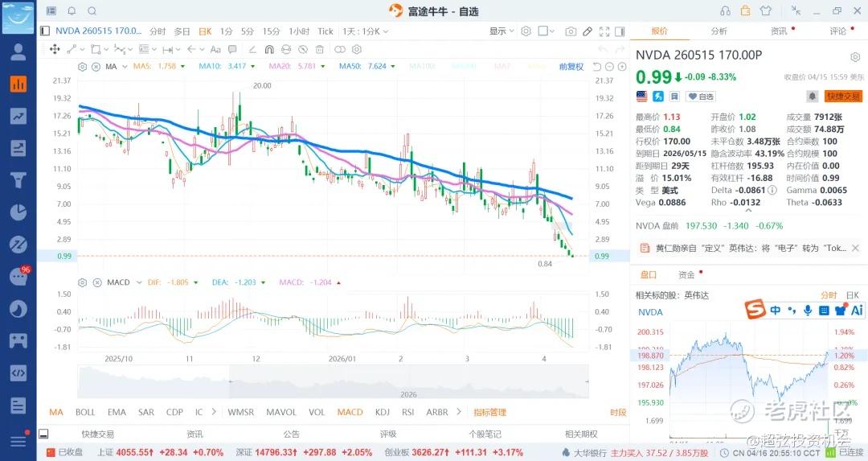The width and height of the screenshot is (868, 461).
Task: Select the magnet snap drawing tool
Action: [x=269, y=49]
